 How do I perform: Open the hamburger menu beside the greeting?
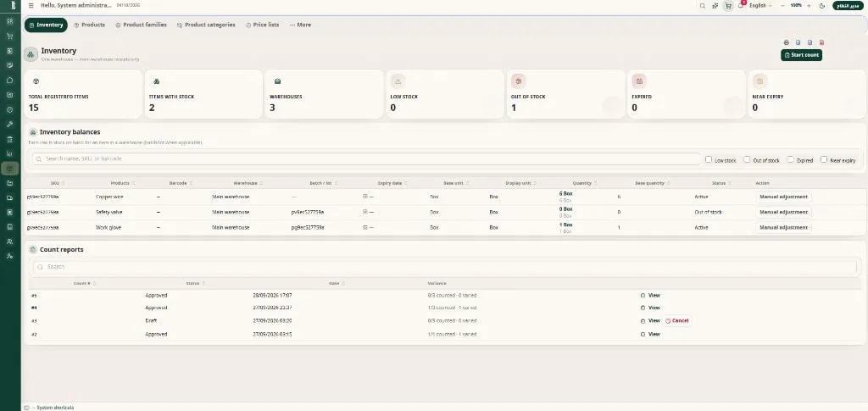coord(31,6)
